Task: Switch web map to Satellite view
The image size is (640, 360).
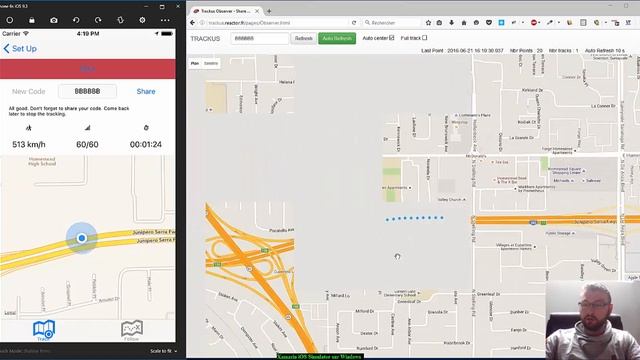Action: coord(211,63)
